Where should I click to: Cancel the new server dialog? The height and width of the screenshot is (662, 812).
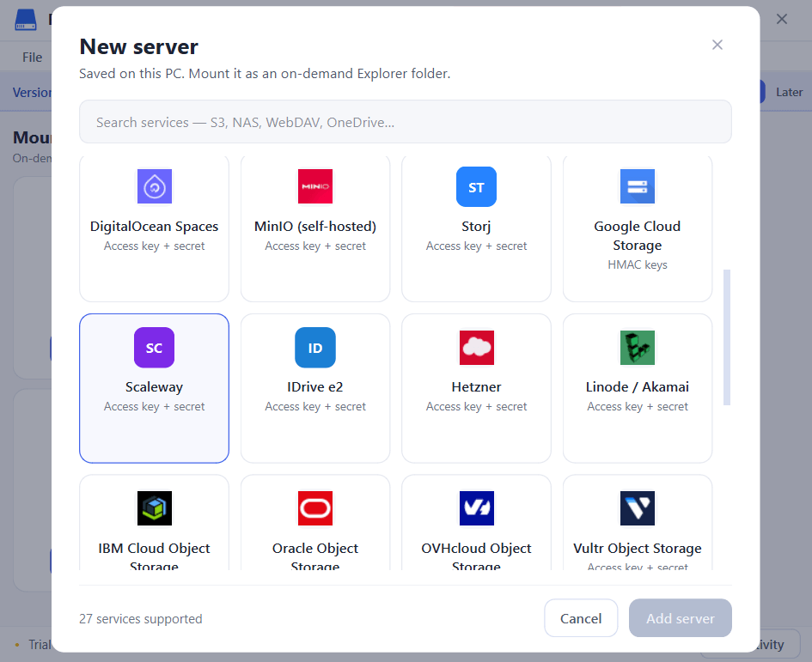pos(581,618)
